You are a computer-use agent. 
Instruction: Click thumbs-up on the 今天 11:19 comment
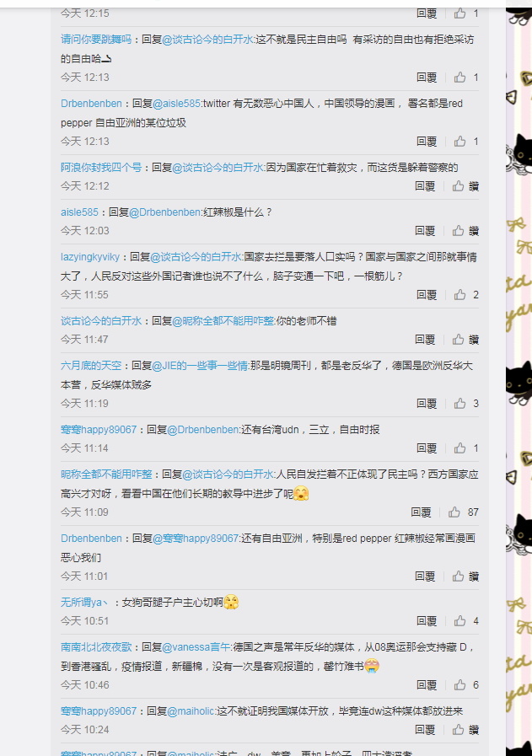click(x=459, y=403)
